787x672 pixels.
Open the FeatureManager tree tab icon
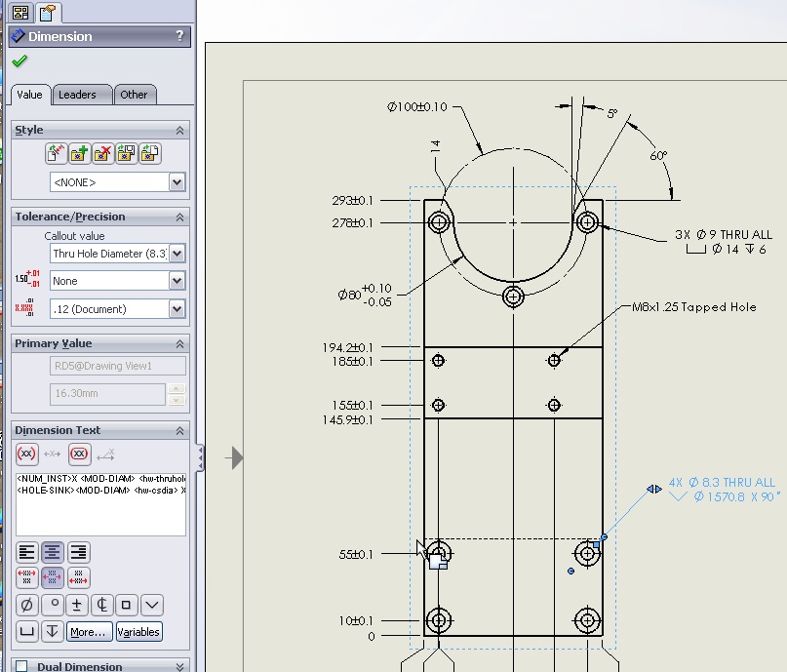20,12
